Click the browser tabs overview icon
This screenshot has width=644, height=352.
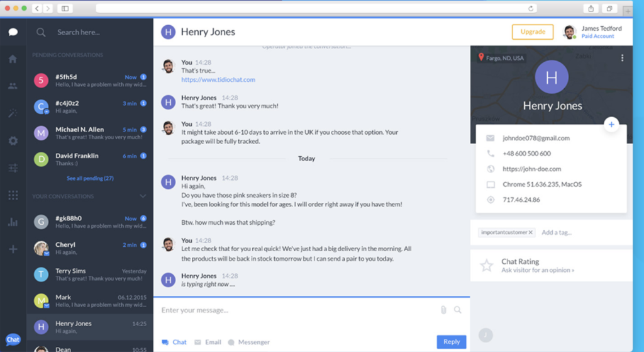609,8
